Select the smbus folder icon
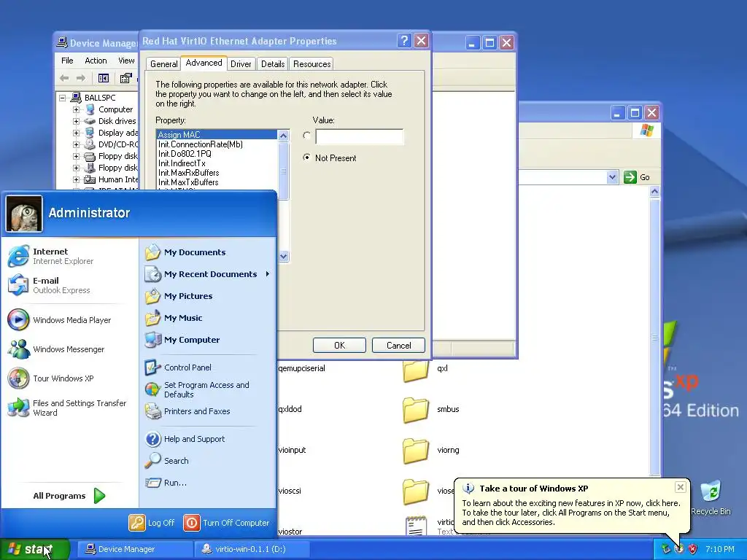The image size is (747, 560). pyautogui.click(x=415, y=410)
